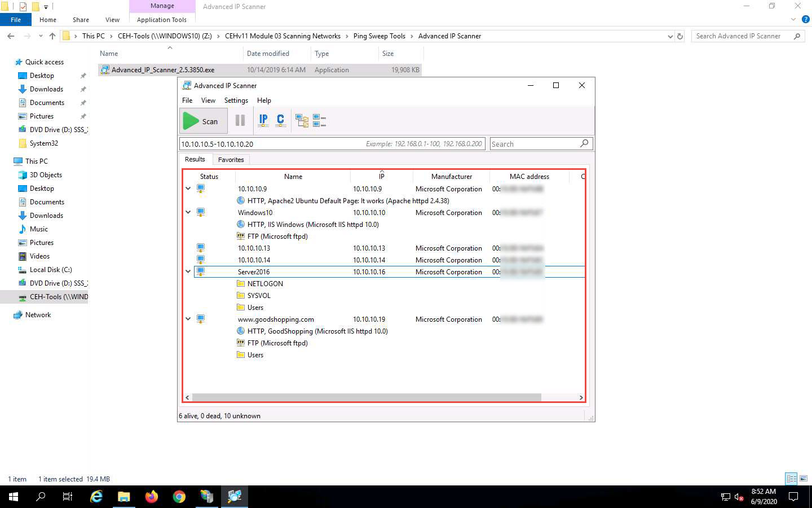
Task: Open the Share ribbon tab in Explorer
Action: point(81,20)
